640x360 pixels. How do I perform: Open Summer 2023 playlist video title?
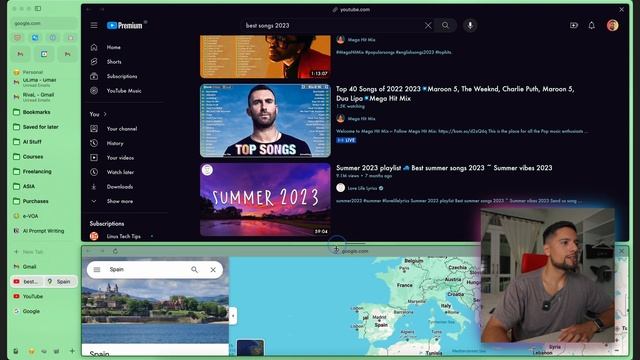coord(444,168)
